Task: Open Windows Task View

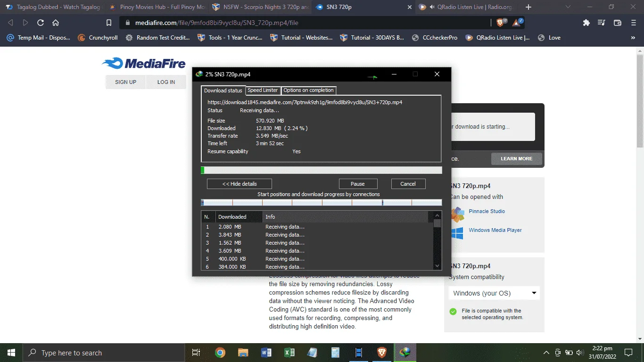Action: pos(197,353)
